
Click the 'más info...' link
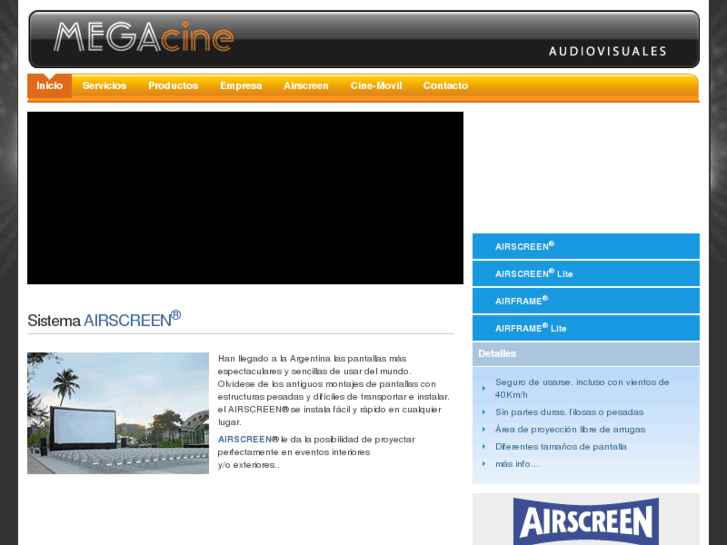tap(517, 464)
